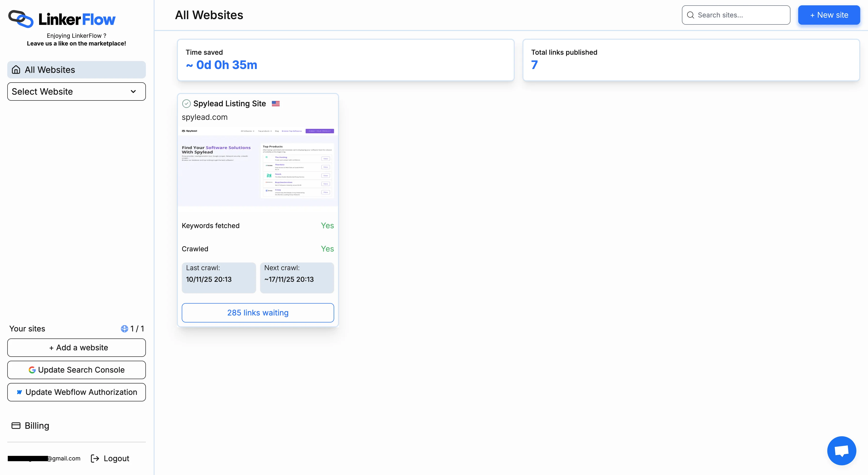Select the home icon next to All Websites
Viewport: 868px width, 475px height.
16,69
